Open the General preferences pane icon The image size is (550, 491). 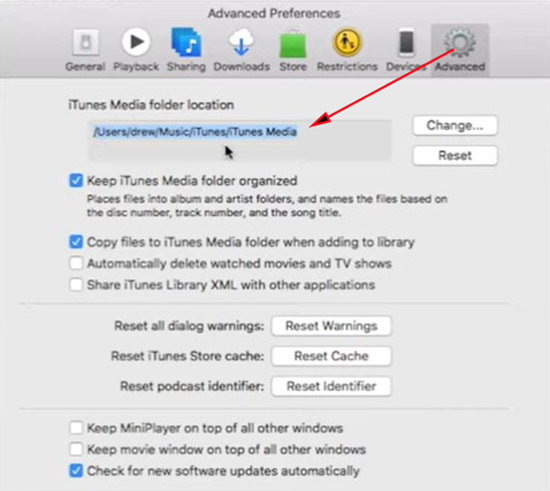coord(86,43)
